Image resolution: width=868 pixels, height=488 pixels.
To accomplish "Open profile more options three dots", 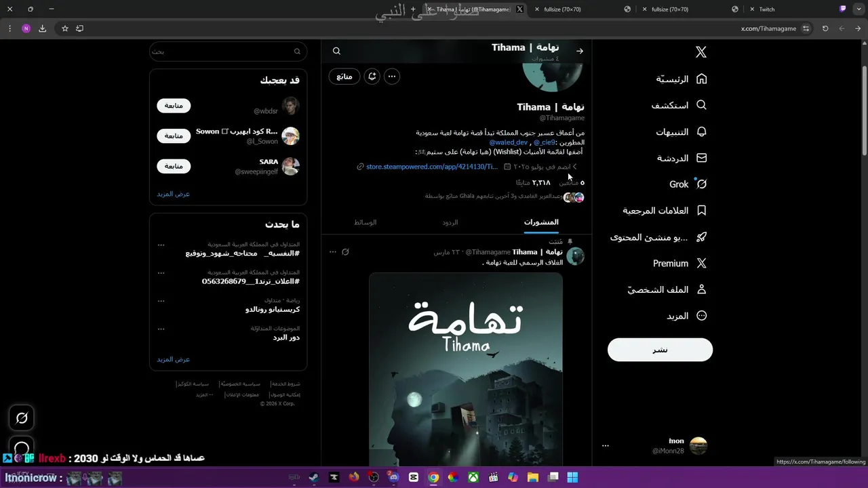I will [x=392, y=77].
